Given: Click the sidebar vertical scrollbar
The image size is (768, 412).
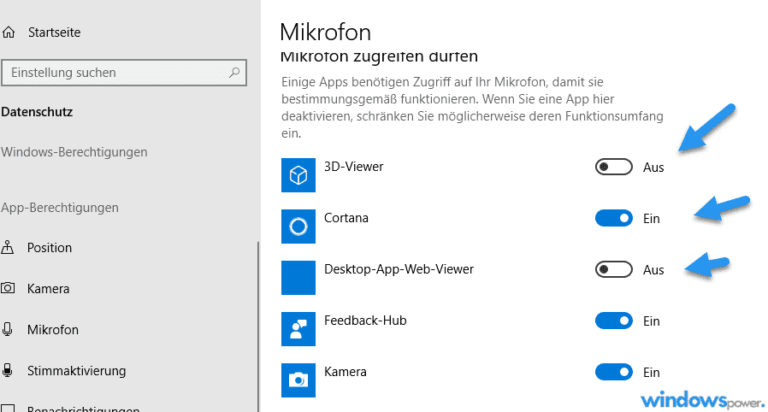Looking at the screenshot, I should click(x=258, y=326).
